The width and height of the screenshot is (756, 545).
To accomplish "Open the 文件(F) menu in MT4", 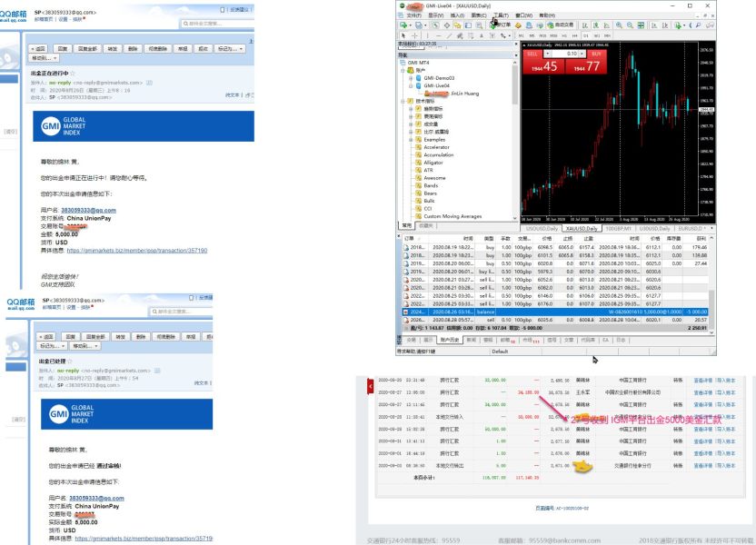I will (x=413, y=15).
